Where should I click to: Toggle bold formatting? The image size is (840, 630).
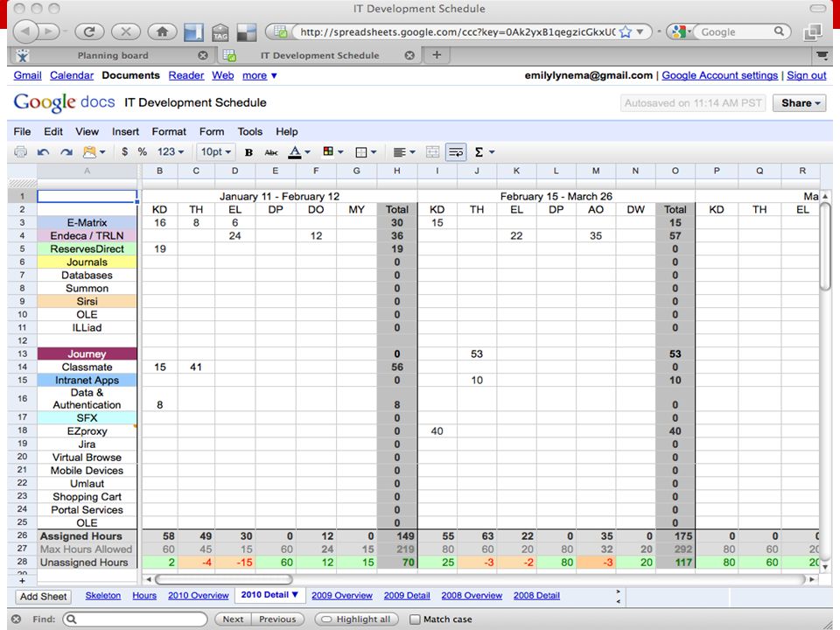[x=248, y=152]
